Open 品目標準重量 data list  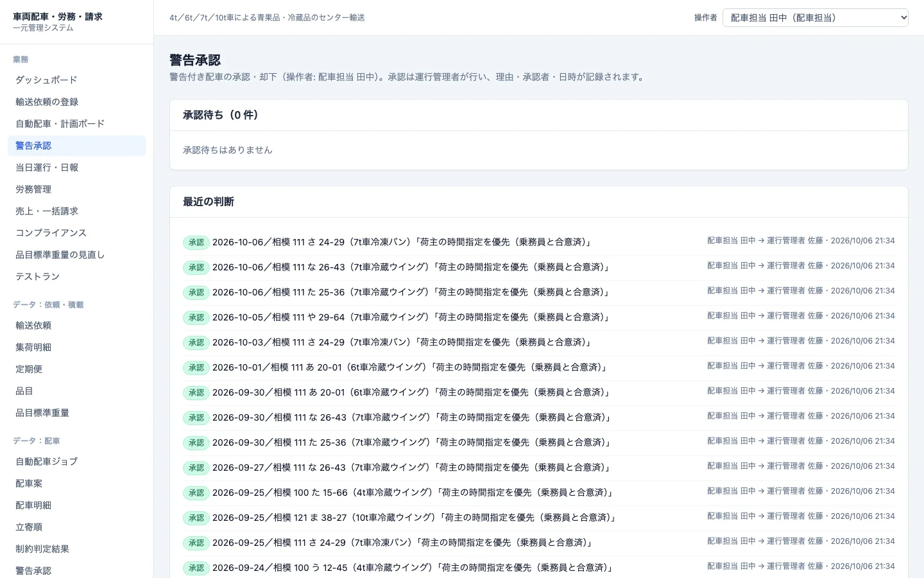76,413
